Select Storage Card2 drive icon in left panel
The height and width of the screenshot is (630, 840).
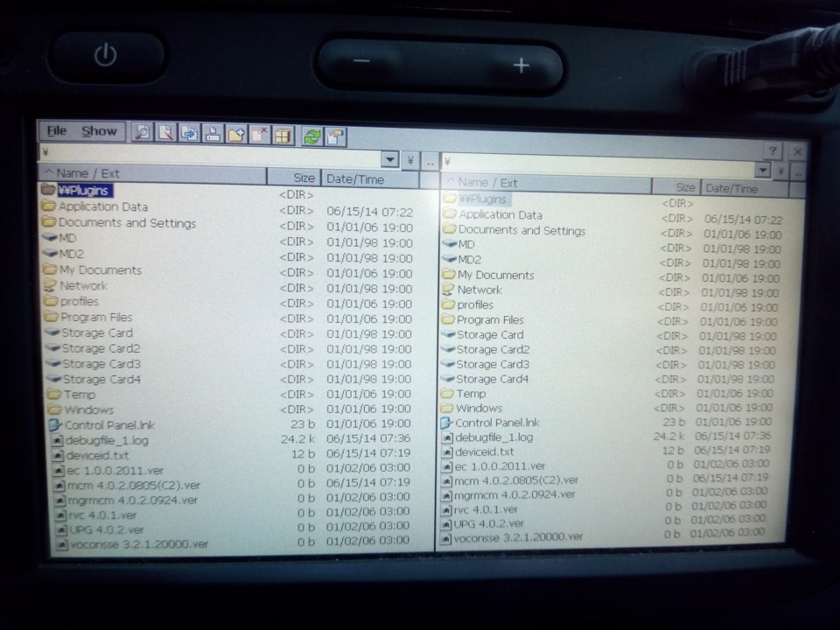click(x=53, y=347)
